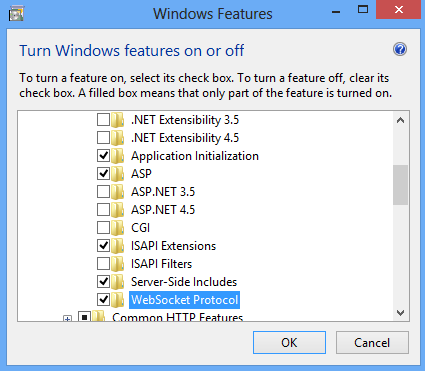Click folder icon beside WebSocket Protocol
Viewport: 425px width, 371px height.
tap(117, 300)
